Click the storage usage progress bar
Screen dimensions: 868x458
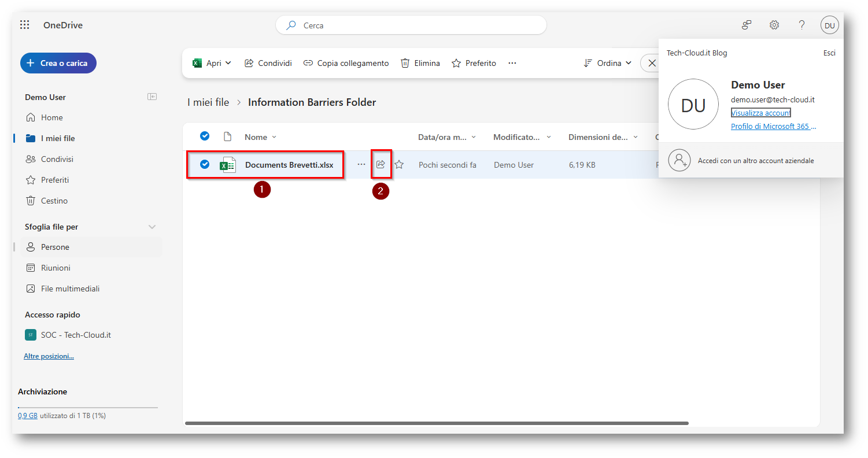(88, 408)
